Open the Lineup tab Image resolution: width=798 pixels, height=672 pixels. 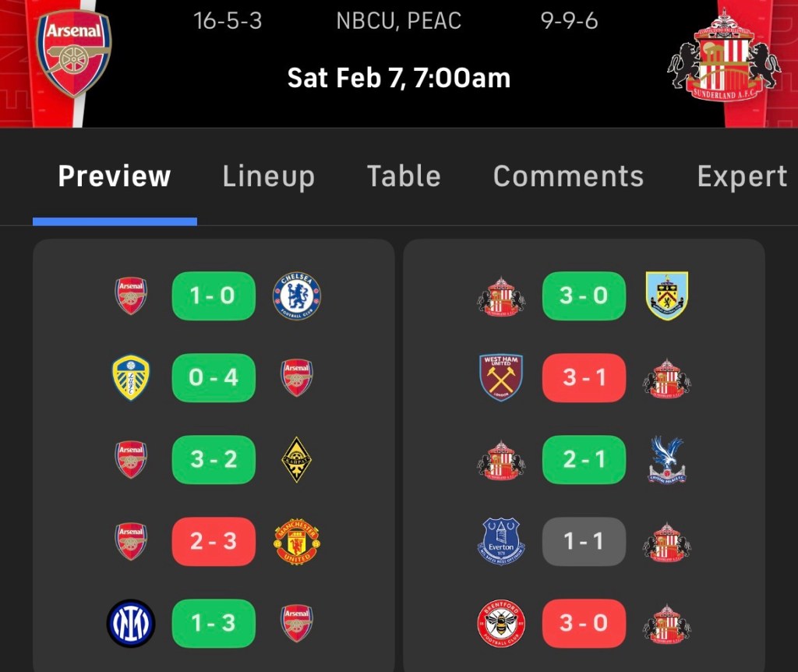(x=269, y=177)
